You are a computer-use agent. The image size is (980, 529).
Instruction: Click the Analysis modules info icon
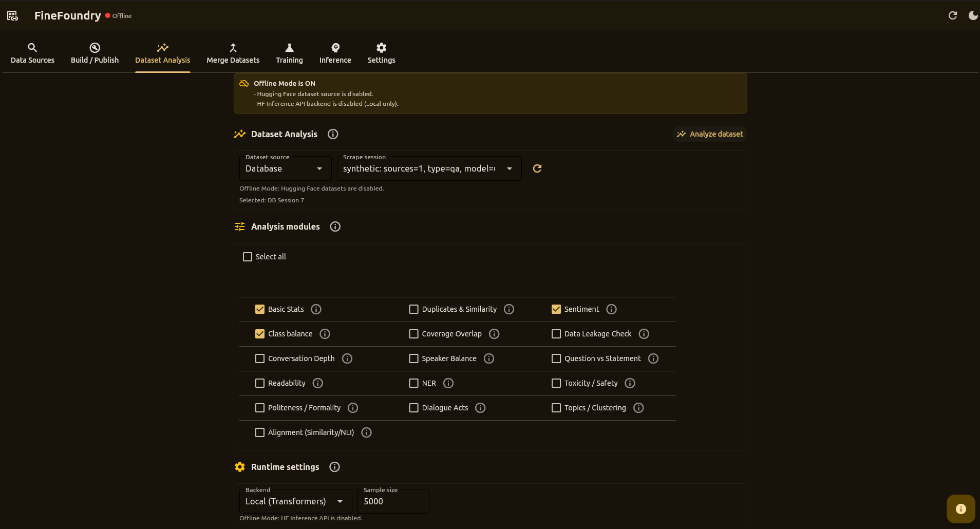[x=334, y=226]
